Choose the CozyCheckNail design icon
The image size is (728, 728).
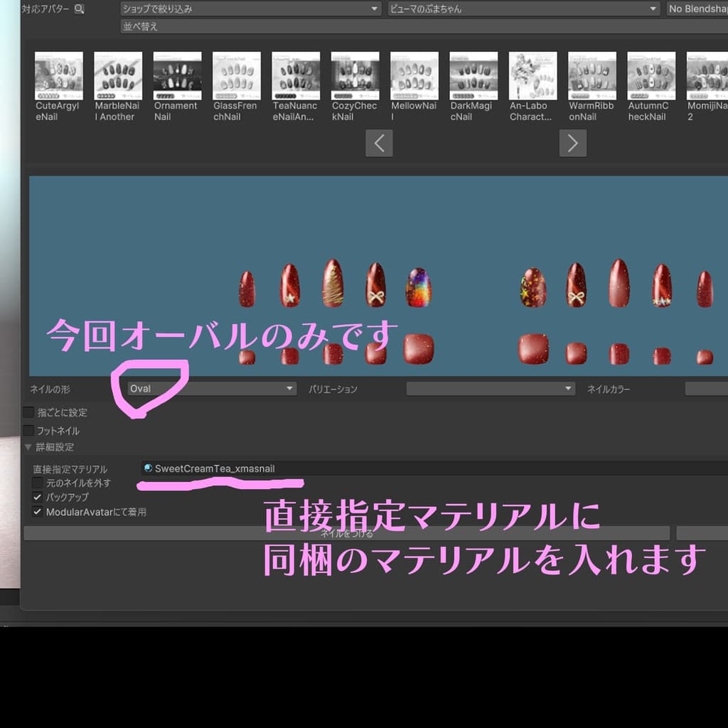point(355,76)
